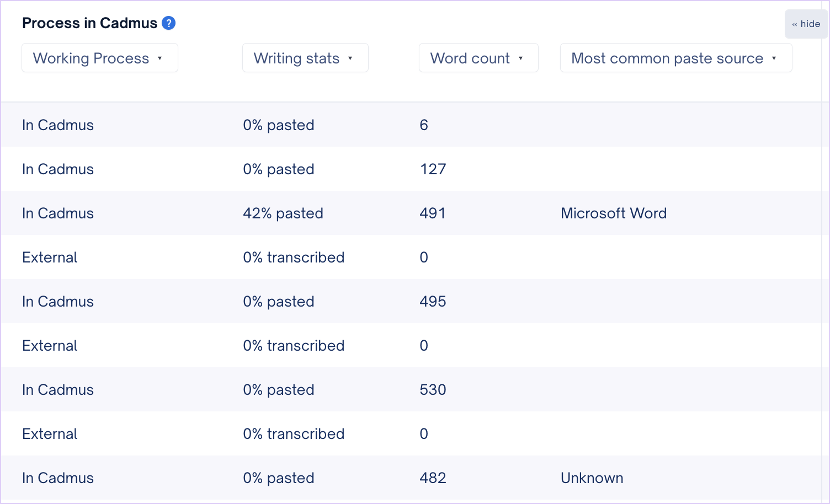Screen dimensions: 830x504
Task: Click the paste source dropdown arrow
Action: [774, 58]
